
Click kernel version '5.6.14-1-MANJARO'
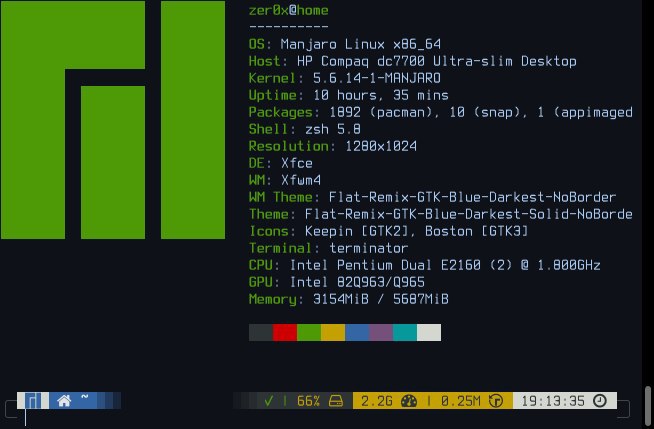377,78
